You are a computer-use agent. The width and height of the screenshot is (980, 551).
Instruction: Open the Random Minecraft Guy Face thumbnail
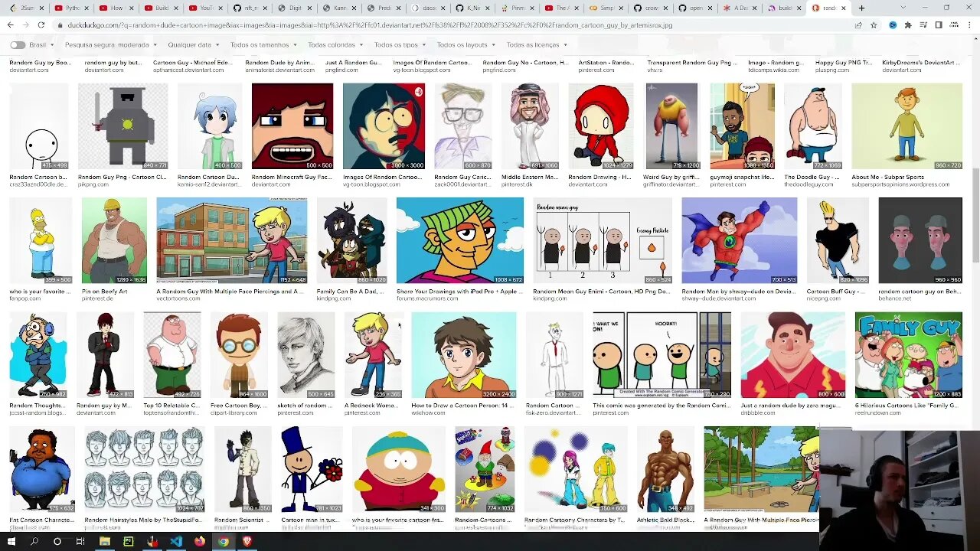pos(292,126)
